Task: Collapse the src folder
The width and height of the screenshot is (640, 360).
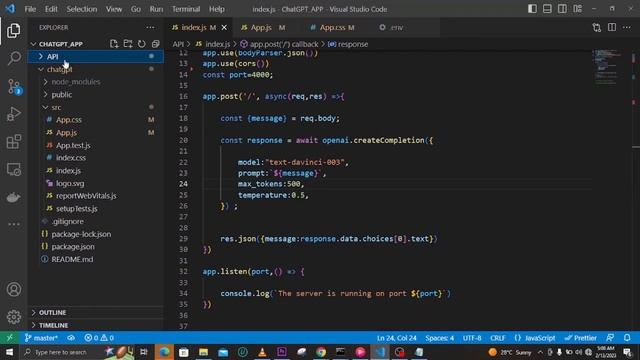Action: pyautogui.click(x=96, y=107)
